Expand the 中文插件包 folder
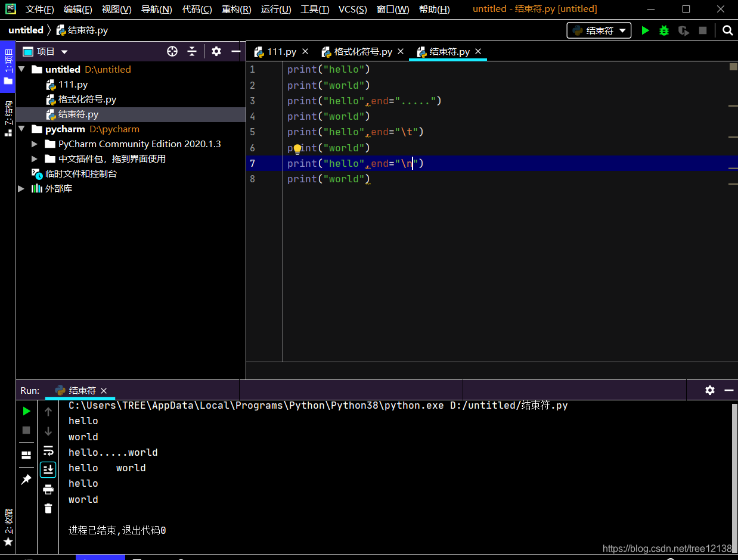The width and height of the screenshot is (738, 560). point(35,158)
